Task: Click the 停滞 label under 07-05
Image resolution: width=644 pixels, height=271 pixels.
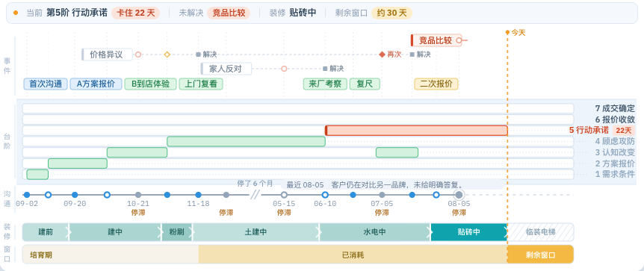Action: pos(382,213)
